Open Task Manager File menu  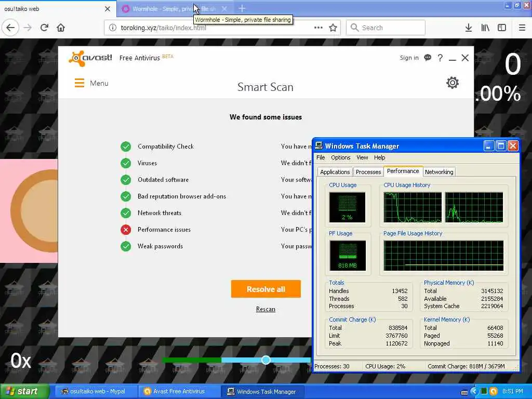[321, 157]
